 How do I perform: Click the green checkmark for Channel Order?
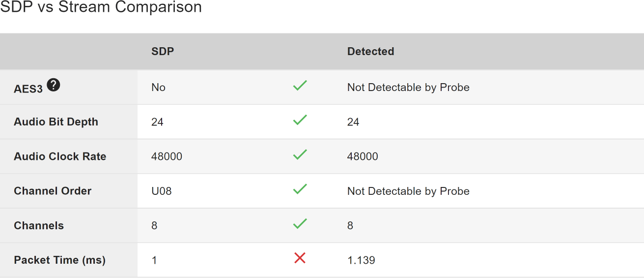pos(300,189)
